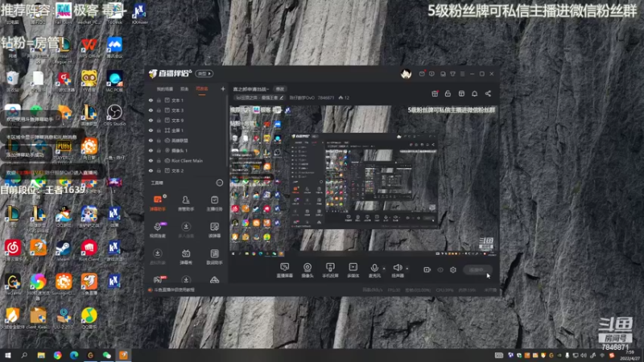
Task: Add a 摄像头 camera source from bottom bar
Action: point(308,270)
